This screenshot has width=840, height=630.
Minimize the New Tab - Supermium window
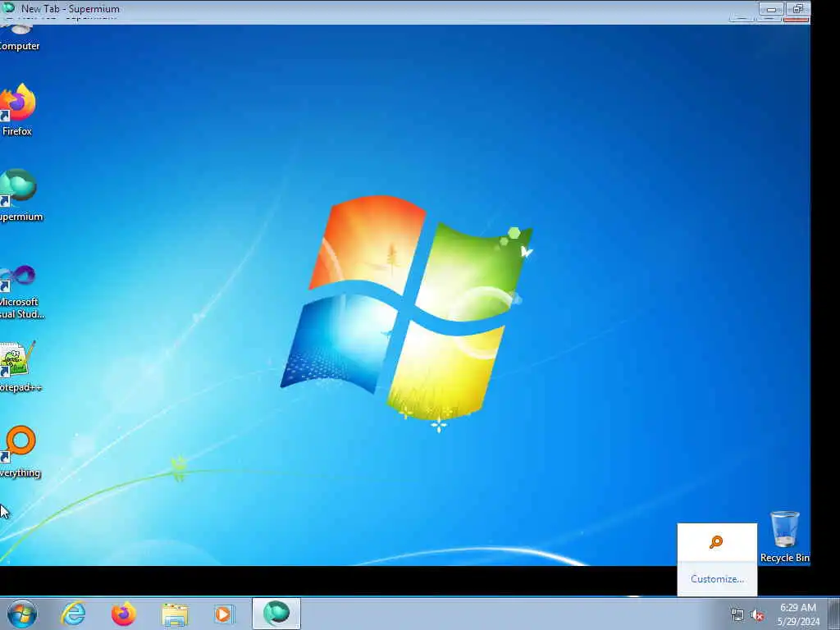(771, 9)
